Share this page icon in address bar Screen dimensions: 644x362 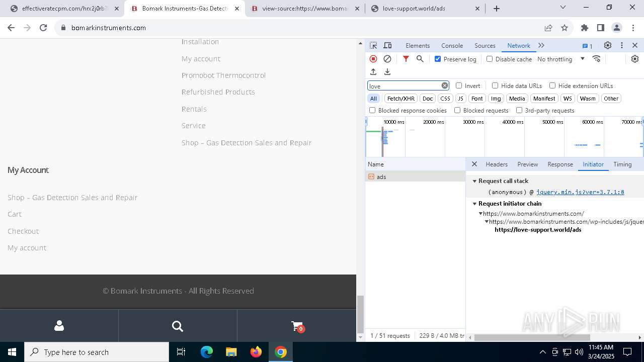click(x=548, y=28)
